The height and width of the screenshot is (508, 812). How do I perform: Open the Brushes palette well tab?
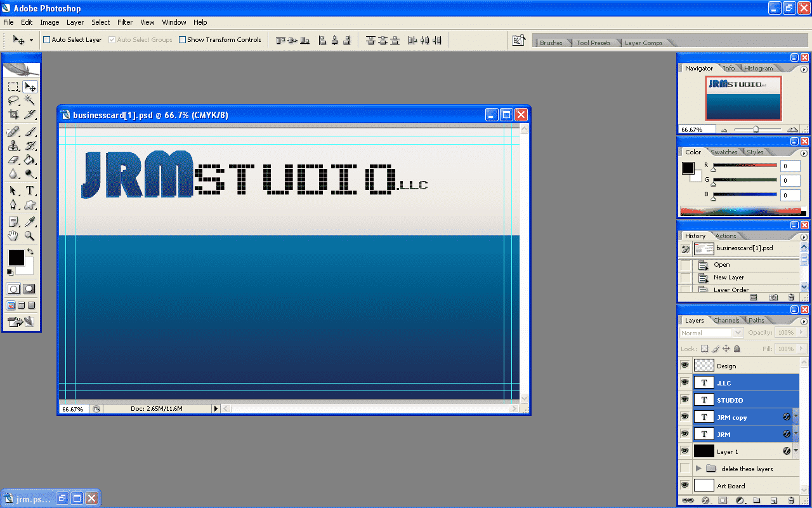point(551,43)
